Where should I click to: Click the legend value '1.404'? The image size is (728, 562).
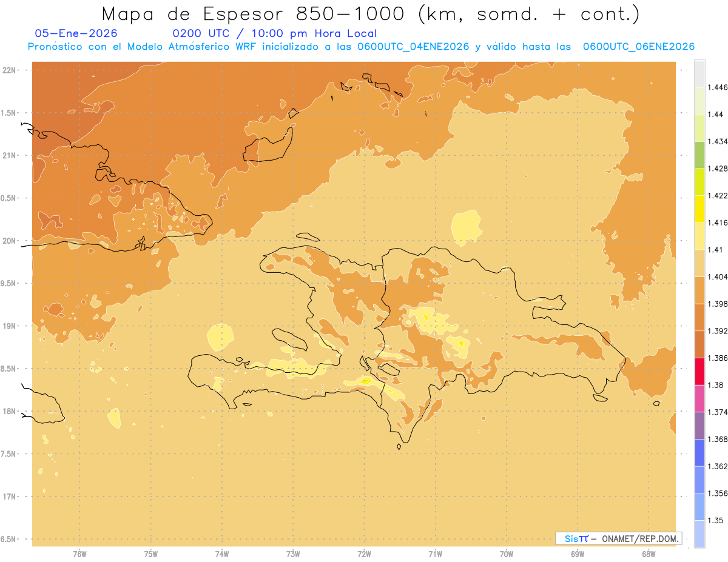(718, 276)
